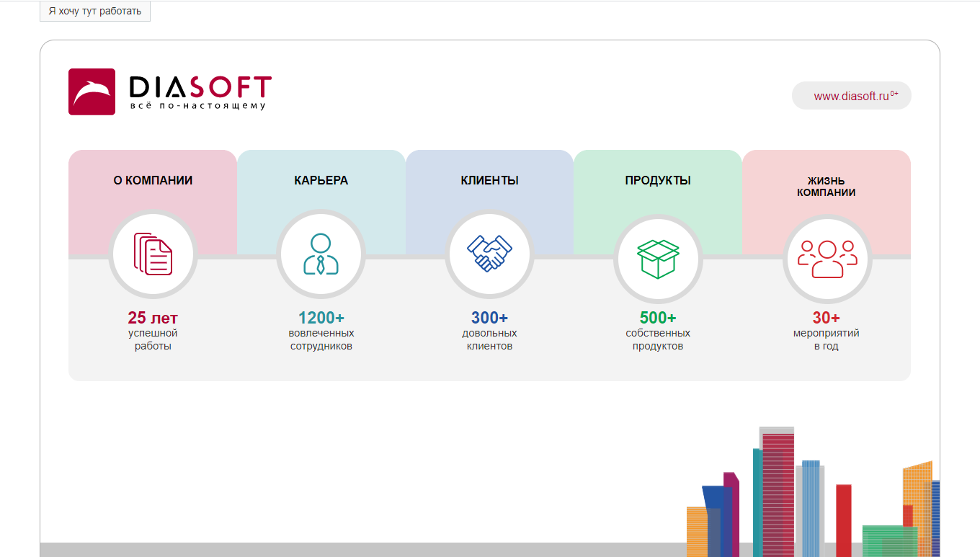The width and height of the screenshot is (980, 557).
Task: Click the businessman icon under Карьера
Action: (x=321, y=254)
